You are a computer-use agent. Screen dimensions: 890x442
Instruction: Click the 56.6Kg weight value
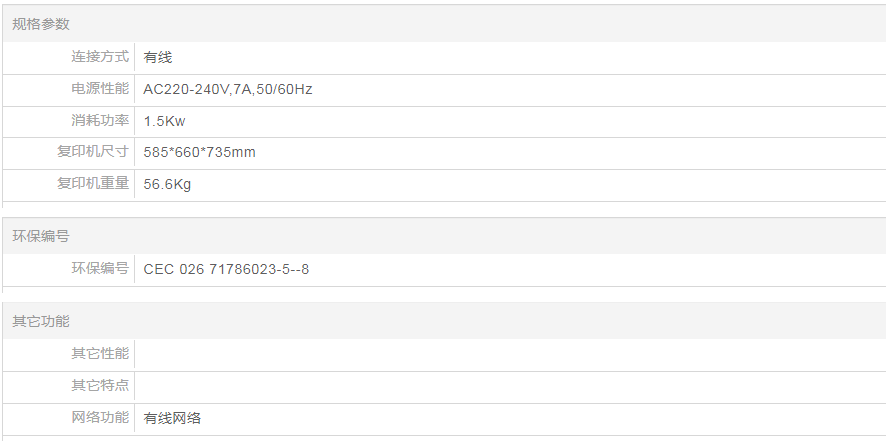167,184
